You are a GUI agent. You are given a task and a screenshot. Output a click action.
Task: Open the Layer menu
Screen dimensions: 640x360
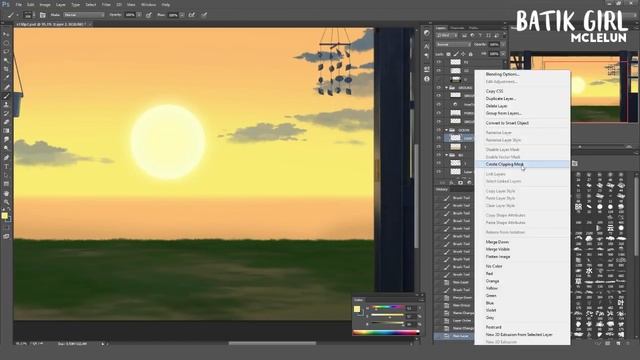coord(60,4)
